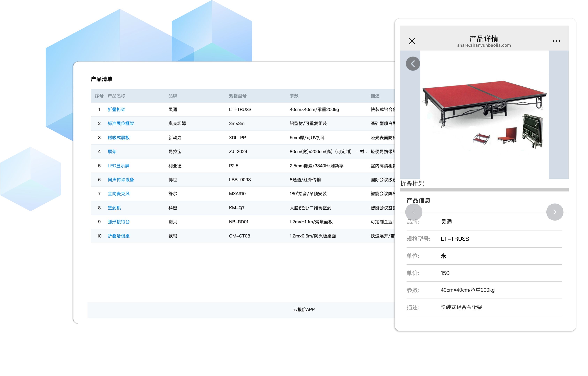The width and height of the screenshot is (588, 376).
Task: Open the three-dot more options menu
Action: 556,41
